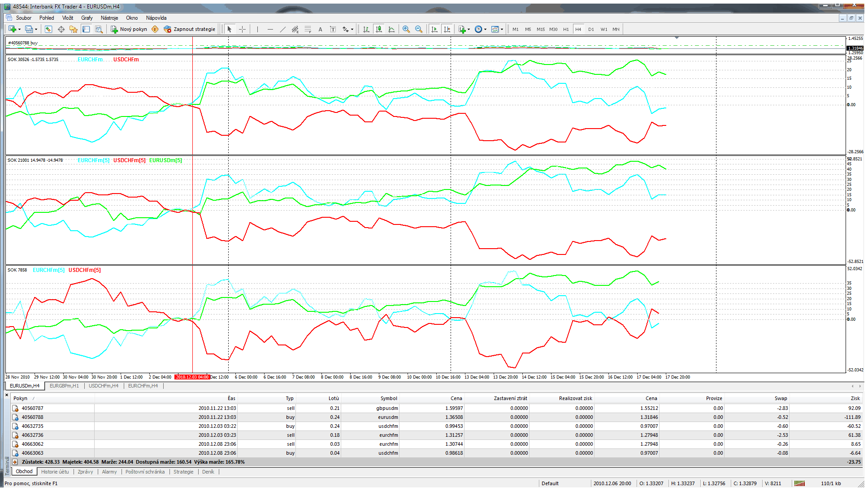Toggle chart auto-scroll button
Image resolution: width=868 pixels, height=491 pixels.
click(434, 29)
